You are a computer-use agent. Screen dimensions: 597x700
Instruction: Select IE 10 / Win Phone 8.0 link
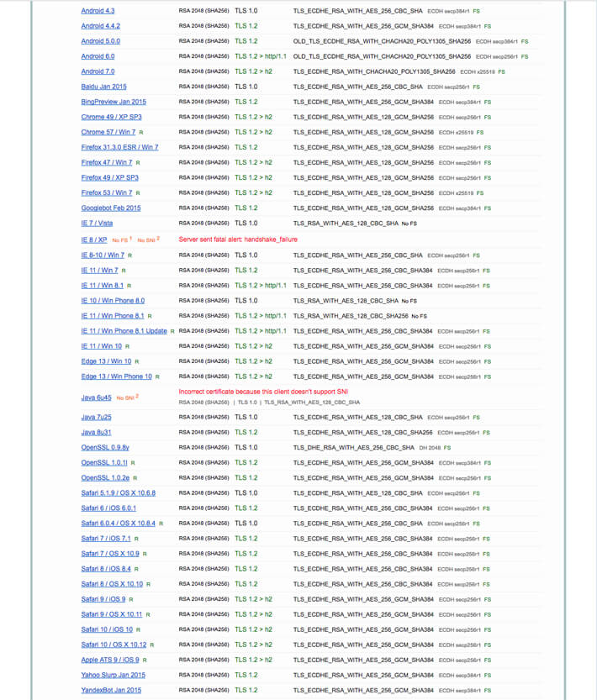[x=113, y=300]
